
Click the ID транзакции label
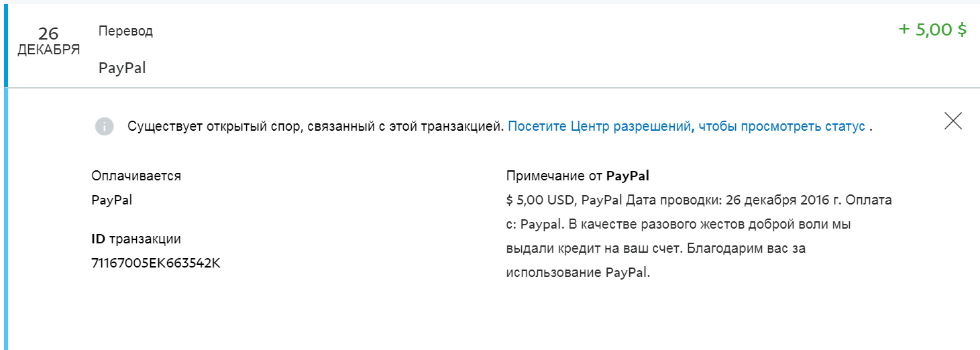click(x=136, y=239)
